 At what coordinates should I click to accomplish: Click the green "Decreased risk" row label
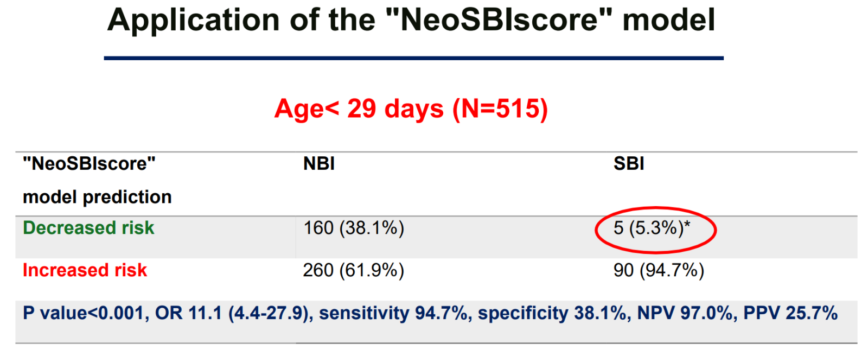(88, 228)
